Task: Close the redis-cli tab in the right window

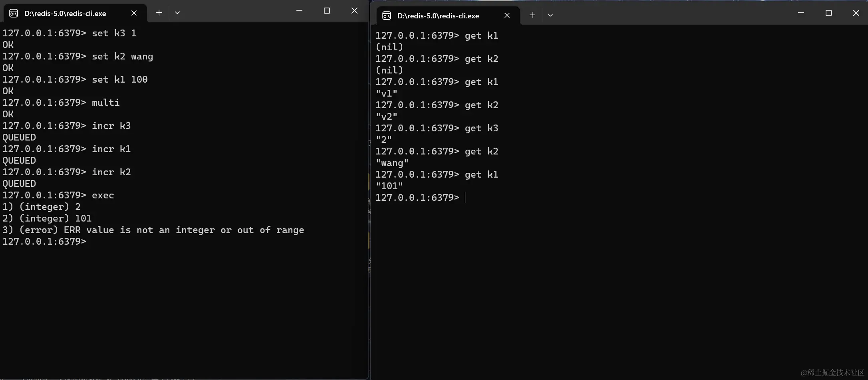Action: tap(507, 16)
